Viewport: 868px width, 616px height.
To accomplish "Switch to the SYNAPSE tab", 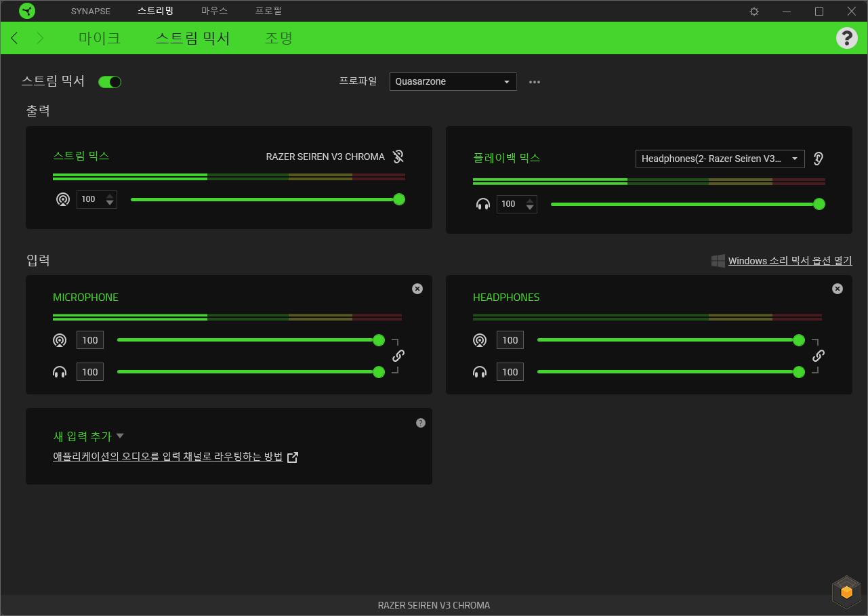I will tap(91, 12).
